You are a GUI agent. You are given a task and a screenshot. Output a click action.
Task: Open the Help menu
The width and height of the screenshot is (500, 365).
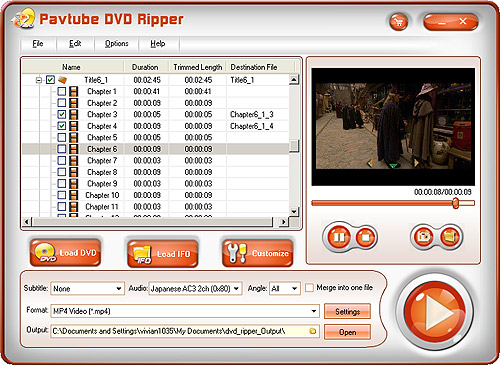click(158, 44)
